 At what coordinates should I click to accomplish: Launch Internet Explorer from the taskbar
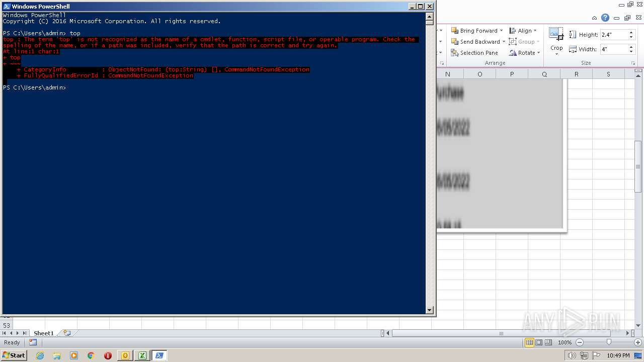pyautogui.click(x=40, y=355)
